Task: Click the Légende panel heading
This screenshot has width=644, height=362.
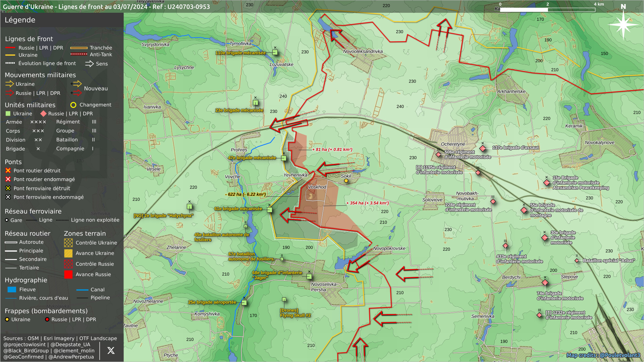Action: pyautogui.click(x=20, y=20)
